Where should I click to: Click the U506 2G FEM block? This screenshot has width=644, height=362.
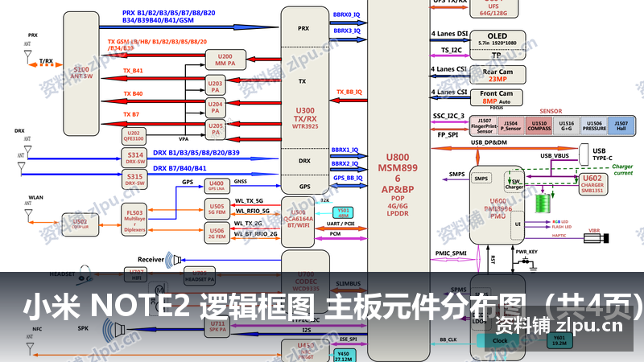(x=217, y=233)
